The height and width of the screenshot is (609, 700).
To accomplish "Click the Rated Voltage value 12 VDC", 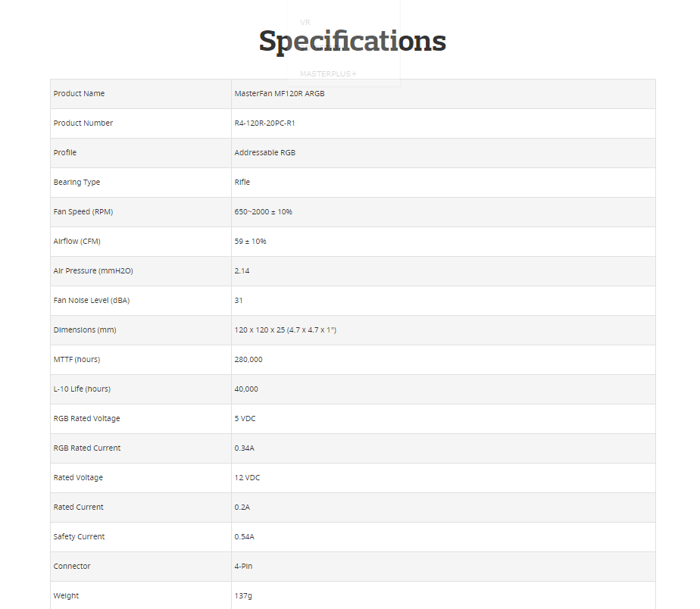I will (247, 478).
